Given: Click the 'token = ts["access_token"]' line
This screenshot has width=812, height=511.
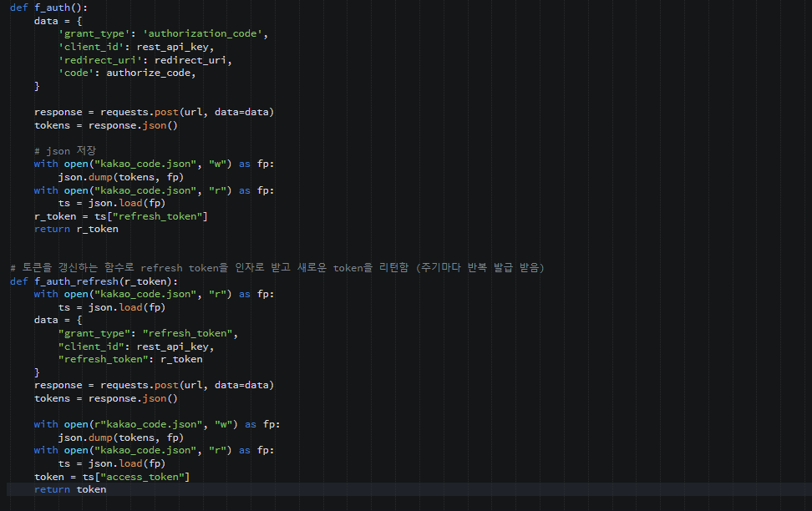Looking at the screenshot, I should (112, 477).
